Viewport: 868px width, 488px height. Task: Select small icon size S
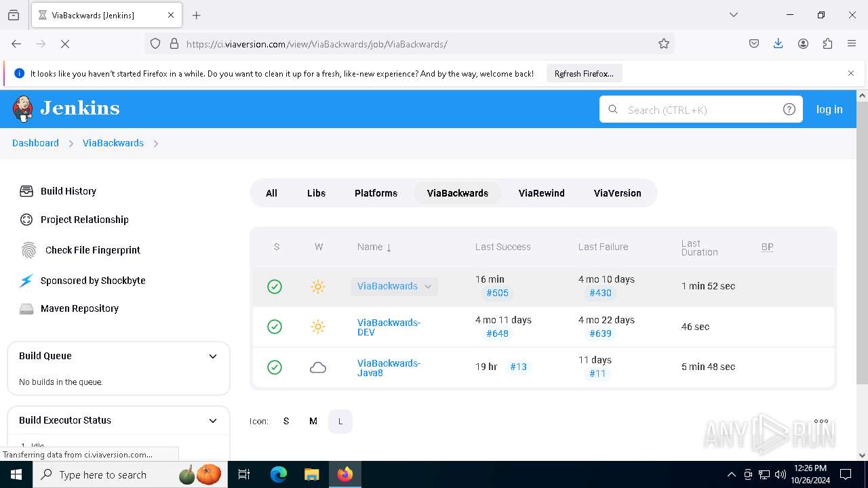[x=286, y=421]
